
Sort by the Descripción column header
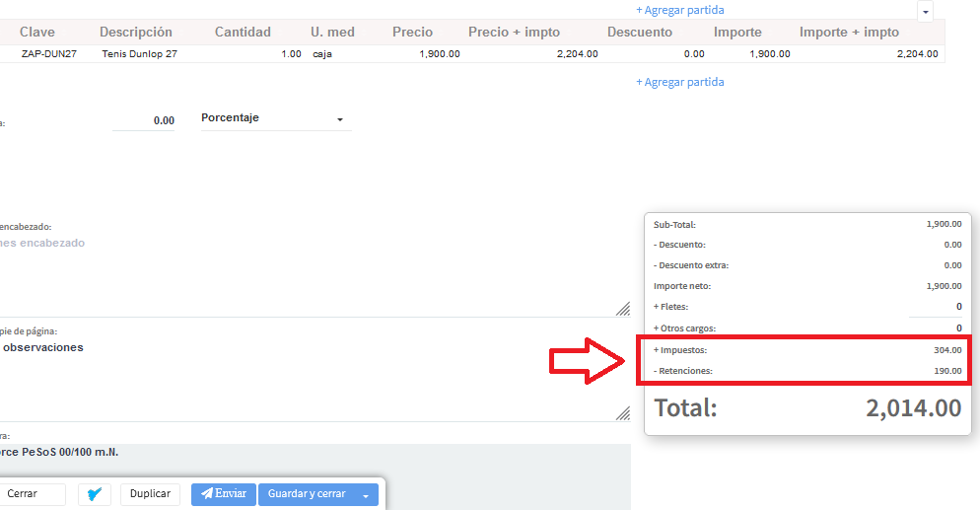click(x=136, y=33)
